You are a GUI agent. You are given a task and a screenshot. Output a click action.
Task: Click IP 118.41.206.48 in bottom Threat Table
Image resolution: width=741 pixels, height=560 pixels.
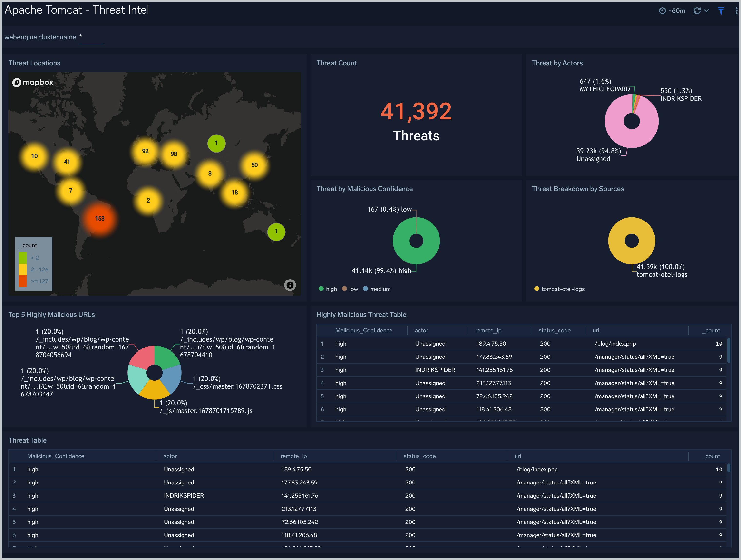click(x=299, y=535)
